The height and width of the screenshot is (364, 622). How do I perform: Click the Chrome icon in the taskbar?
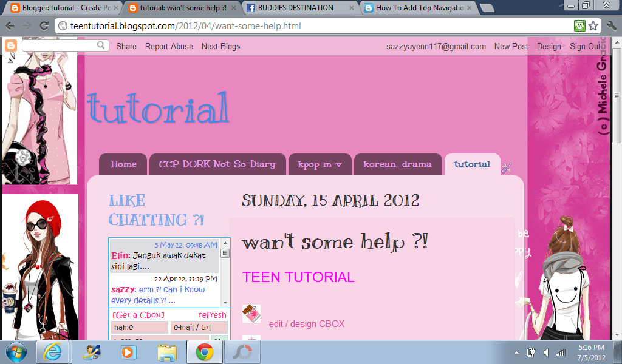click(x=204, y=352)
